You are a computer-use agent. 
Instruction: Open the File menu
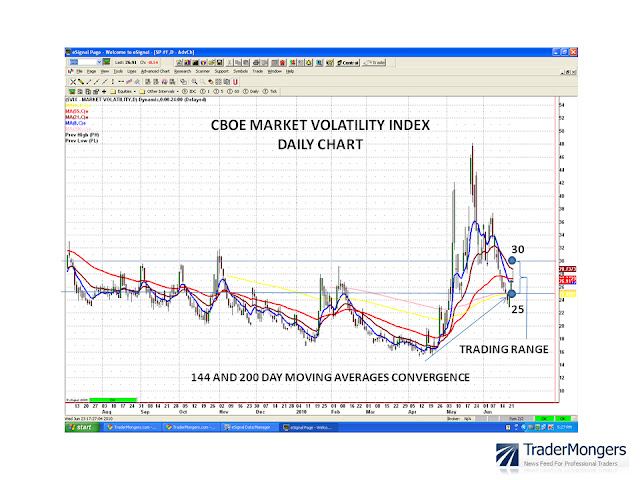click(79, 71)
